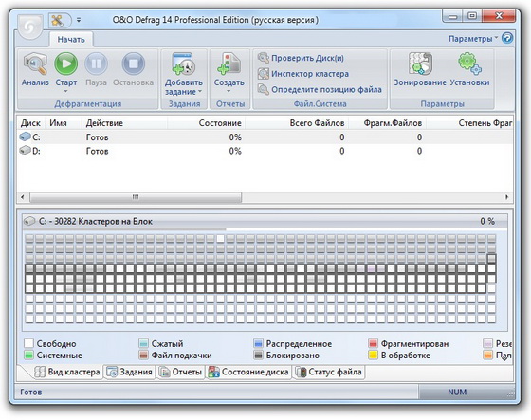This screenshot has width=531, height=420.
Task: Click the Сжатый teal legend swatch
Action: [143, 343]
